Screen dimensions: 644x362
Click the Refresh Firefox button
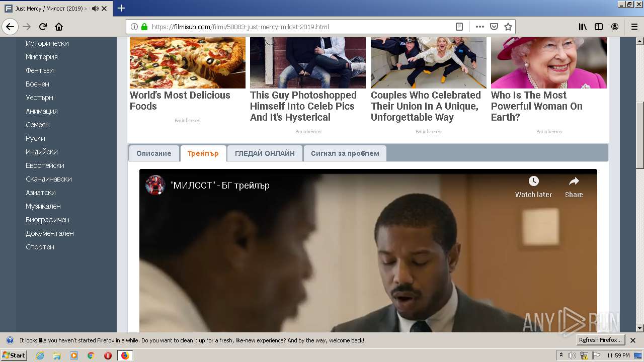click(600, 340)
